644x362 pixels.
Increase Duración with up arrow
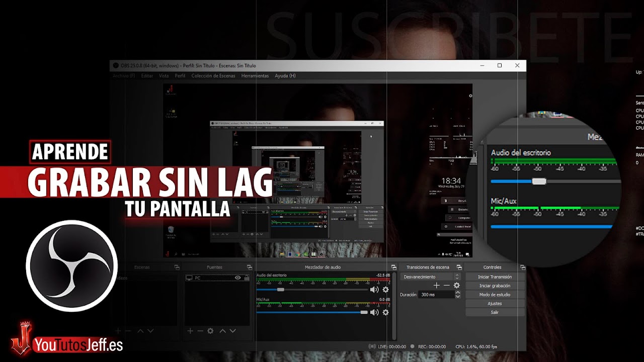pos(457,293)
